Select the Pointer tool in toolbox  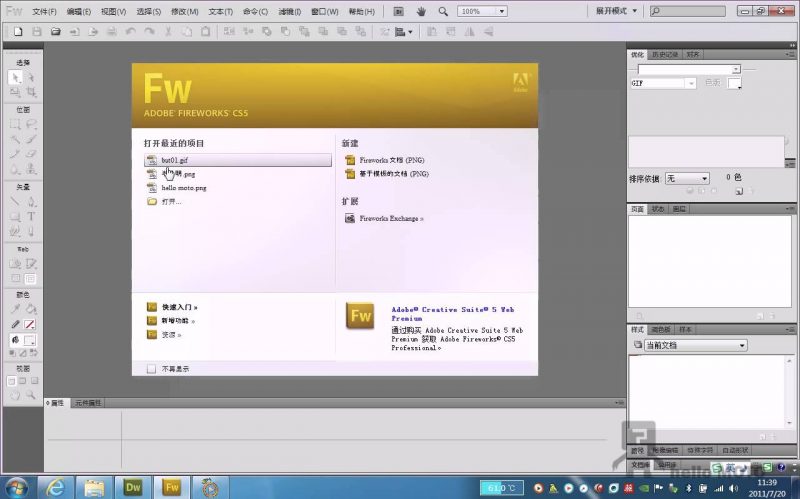click(x=15, y=77)
